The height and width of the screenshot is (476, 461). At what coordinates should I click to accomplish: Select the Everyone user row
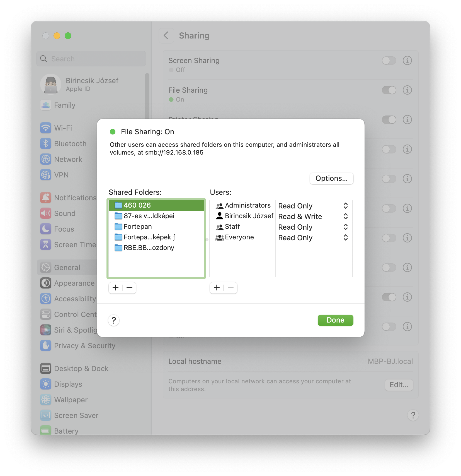tap(243, 237)
